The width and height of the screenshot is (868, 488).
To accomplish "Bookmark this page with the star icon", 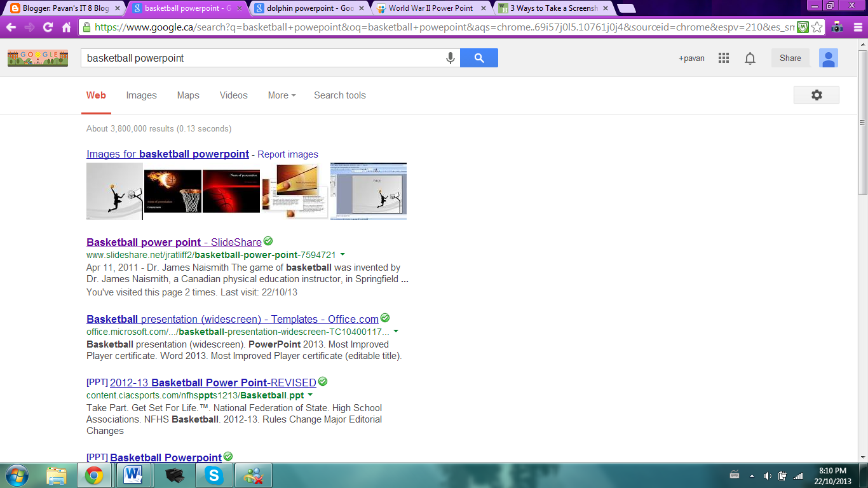I will click(817, 27).
